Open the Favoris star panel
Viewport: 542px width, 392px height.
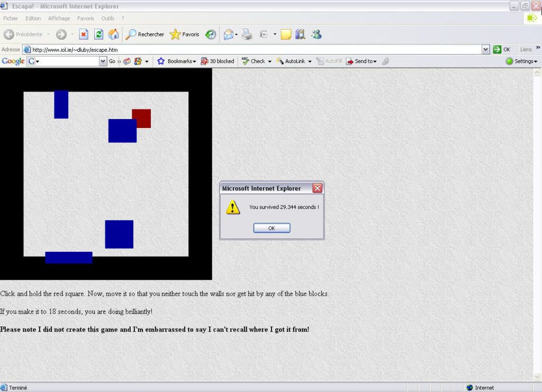185,34
